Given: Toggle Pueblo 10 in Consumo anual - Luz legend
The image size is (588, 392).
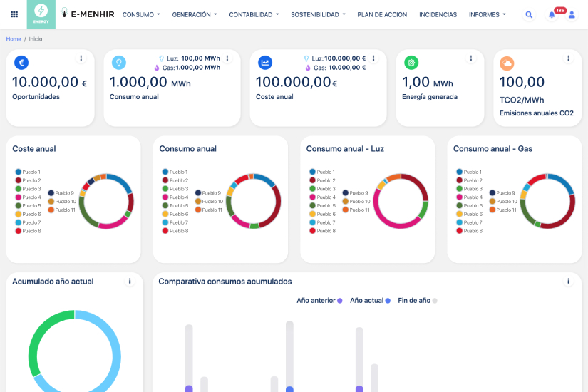Looking at the screenshot, I should (356, 202).
